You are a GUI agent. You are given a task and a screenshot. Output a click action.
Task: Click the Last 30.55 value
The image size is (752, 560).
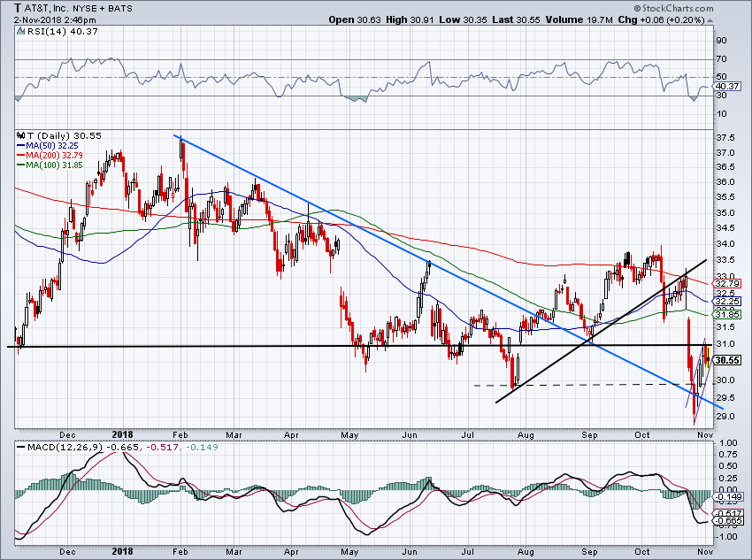(516, 20)
